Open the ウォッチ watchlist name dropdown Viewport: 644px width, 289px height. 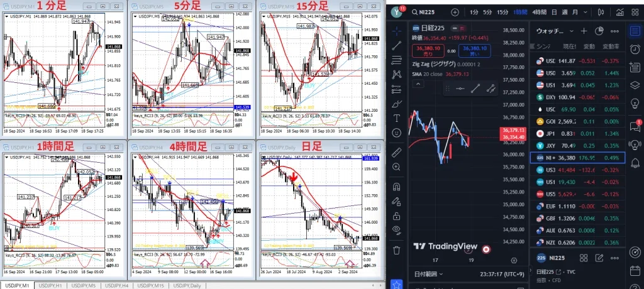(556, 31)
